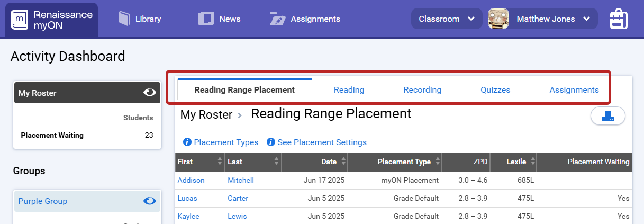
Task: Click the ZPD column header
Action: [480, 162]
